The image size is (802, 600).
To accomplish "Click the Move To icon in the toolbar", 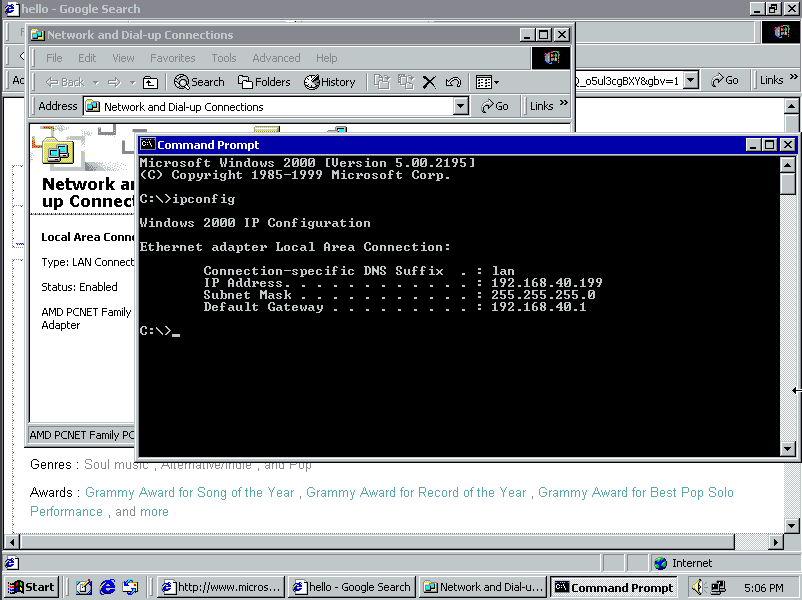I will [382, 82].
